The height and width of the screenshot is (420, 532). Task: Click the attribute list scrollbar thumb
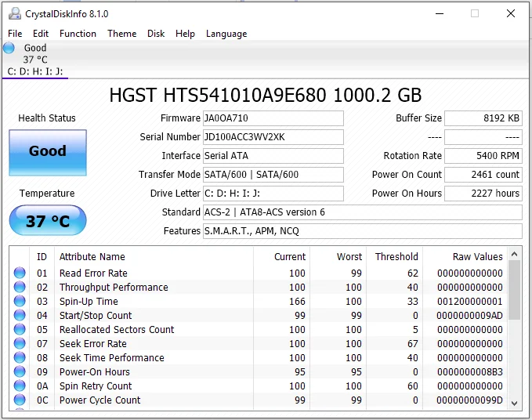click(x=514, y=290)
